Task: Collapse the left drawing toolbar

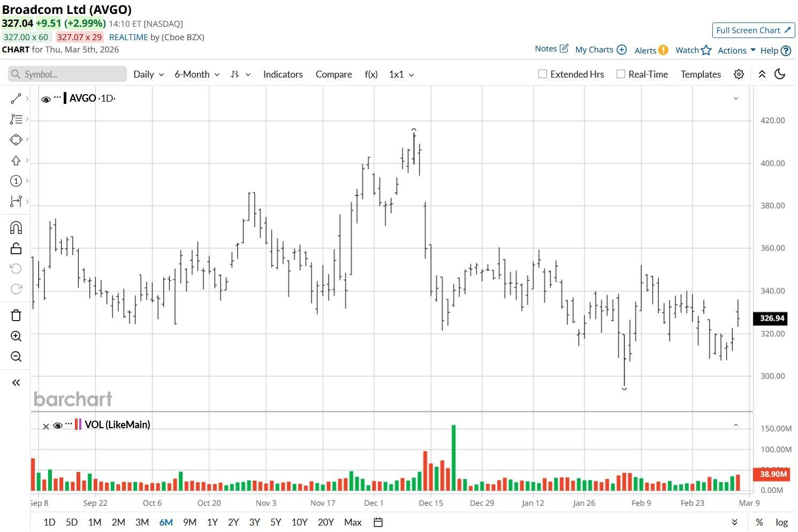Action: click(16, 383)
